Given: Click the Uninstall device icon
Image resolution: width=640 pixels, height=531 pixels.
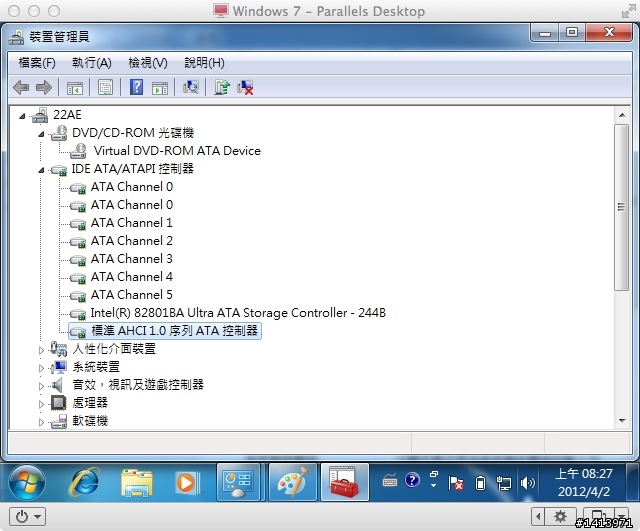Looking at the screenshot, I should pyautogui.click(x=245, y=87).
